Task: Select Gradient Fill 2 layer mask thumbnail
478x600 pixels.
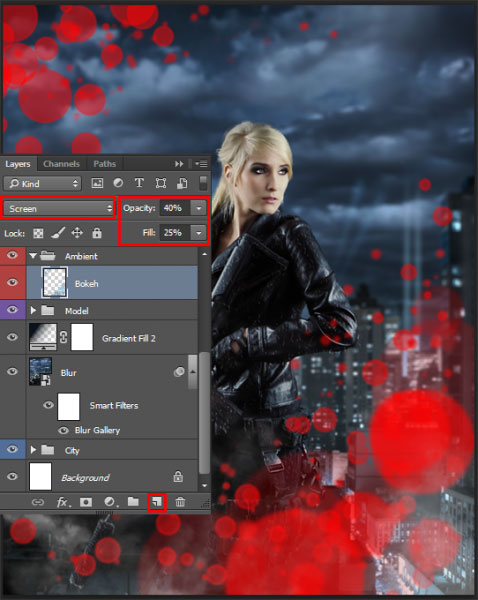Action: pyautogui.click(x=82, y=337)
